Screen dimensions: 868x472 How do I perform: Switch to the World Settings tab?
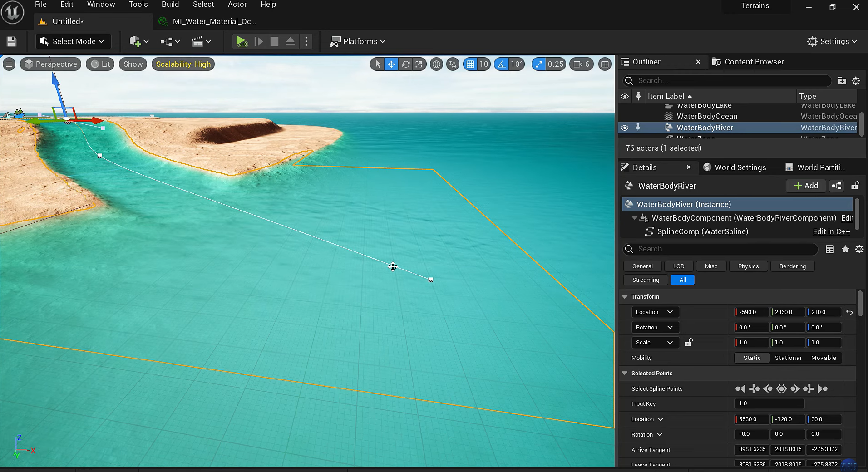click(740, 167)
